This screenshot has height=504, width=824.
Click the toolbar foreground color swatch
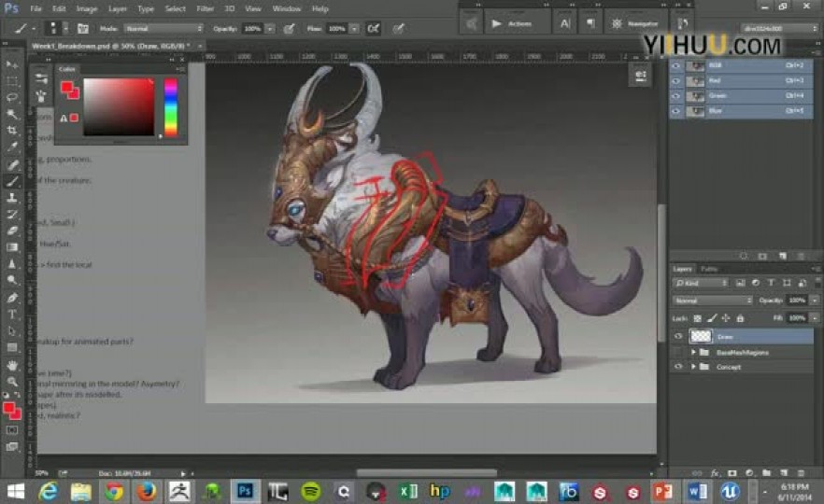pyautogui.click(x=9, y=408)
